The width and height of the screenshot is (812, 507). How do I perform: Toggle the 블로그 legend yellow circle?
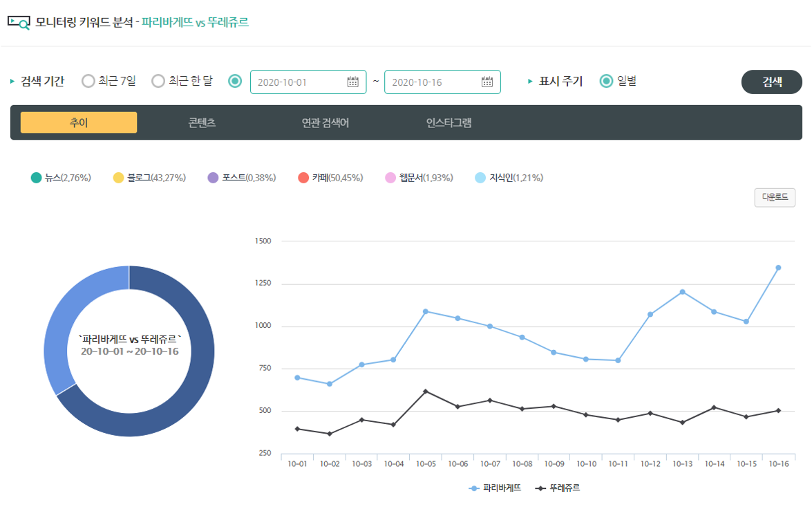[119, 178]
